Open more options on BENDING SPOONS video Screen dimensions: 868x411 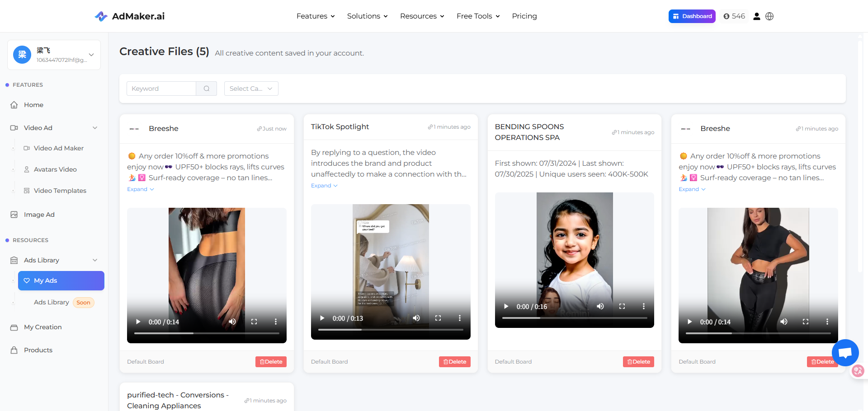pyautogui.click(x=644, y=307)
